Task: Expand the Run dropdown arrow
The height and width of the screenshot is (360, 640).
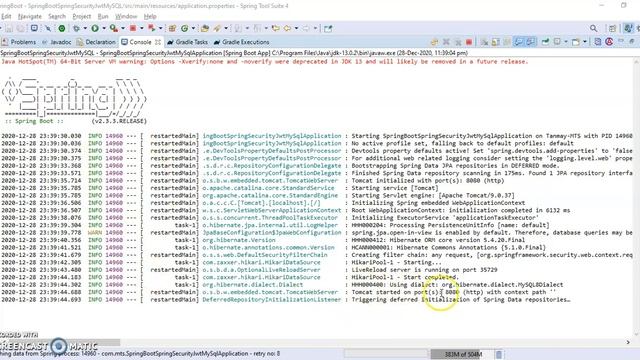Action: 104,28
